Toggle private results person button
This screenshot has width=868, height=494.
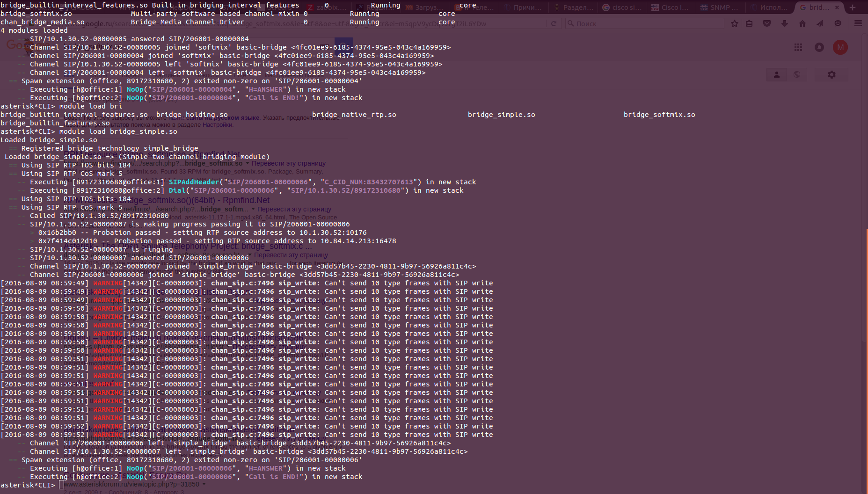(x=777, y=74)
